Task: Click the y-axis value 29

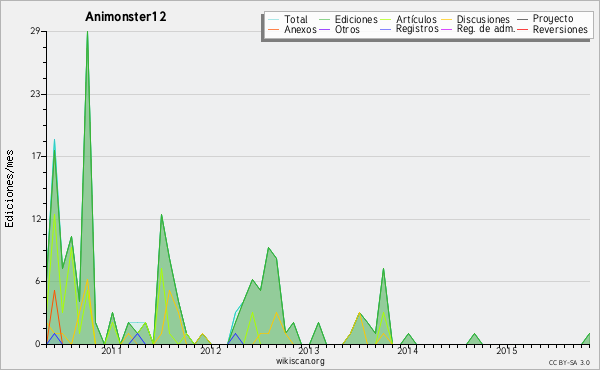Action: pos(35,31)
